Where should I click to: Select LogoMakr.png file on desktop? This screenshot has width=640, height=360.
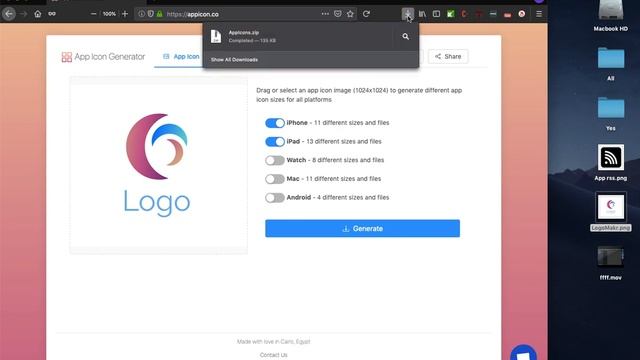[x=611, y=211]
